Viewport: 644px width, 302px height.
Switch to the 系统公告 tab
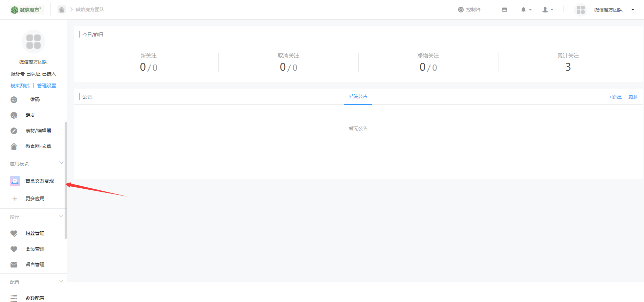pyautogui.click(x=358, y=97)
